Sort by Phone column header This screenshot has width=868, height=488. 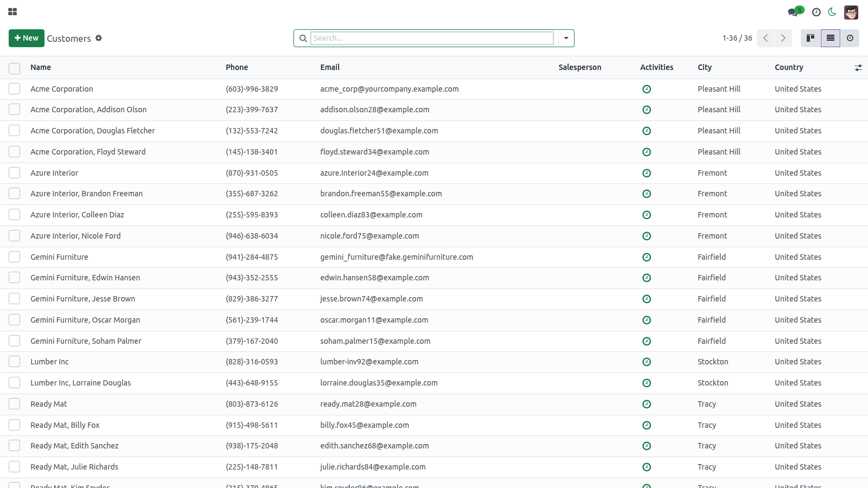[237, 67]
